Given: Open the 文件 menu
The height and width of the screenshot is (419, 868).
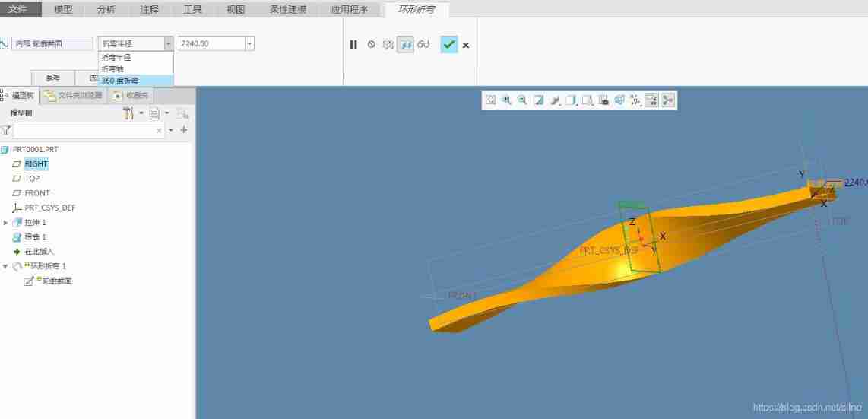Looking at the screenshot, I should click(21, 9).
